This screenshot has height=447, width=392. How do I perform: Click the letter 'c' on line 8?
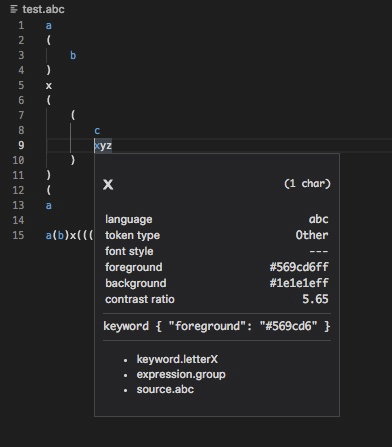97,131
